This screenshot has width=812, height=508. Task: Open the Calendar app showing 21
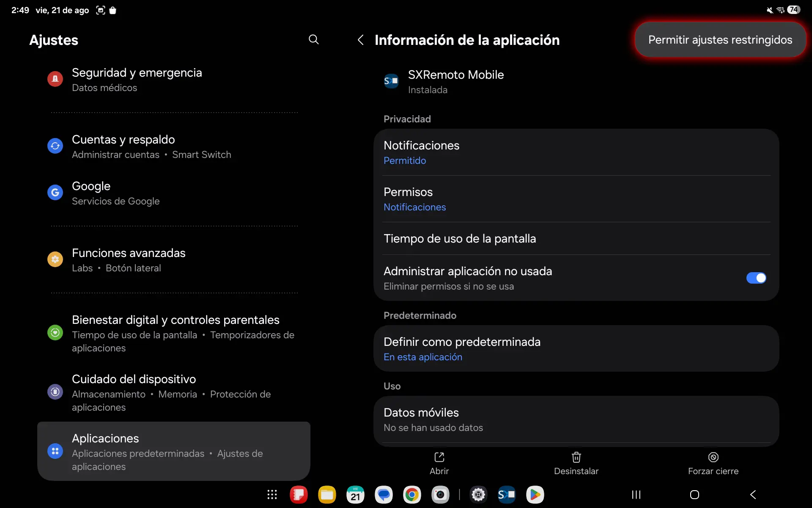point(355,494)
